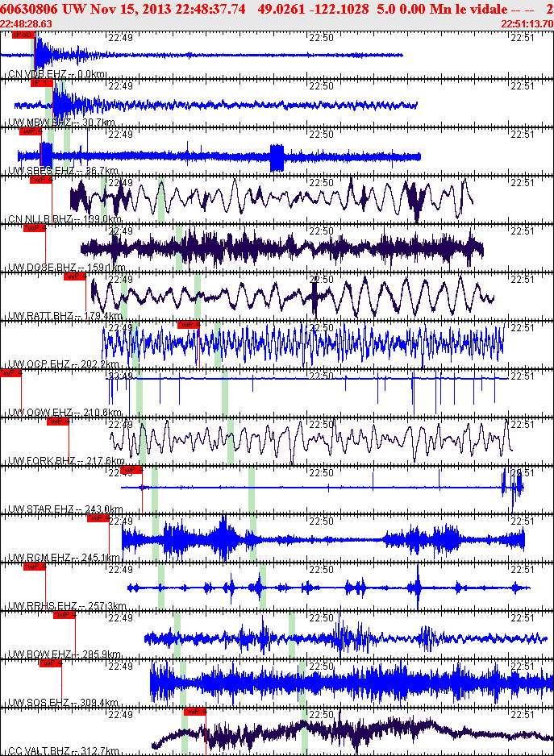
Task: Select the *wP.4 pick flag on the SBES trace
Action: (31, 131)
